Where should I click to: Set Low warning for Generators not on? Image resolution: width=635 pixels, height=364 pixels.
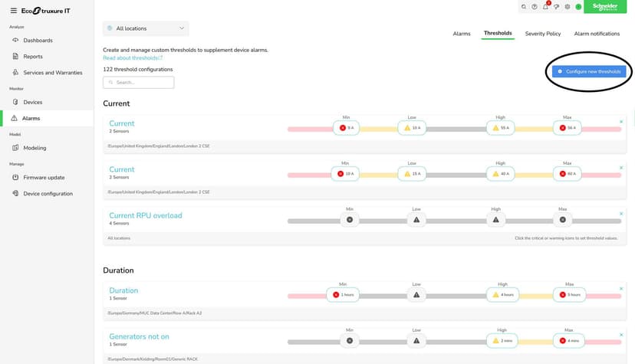416,341
